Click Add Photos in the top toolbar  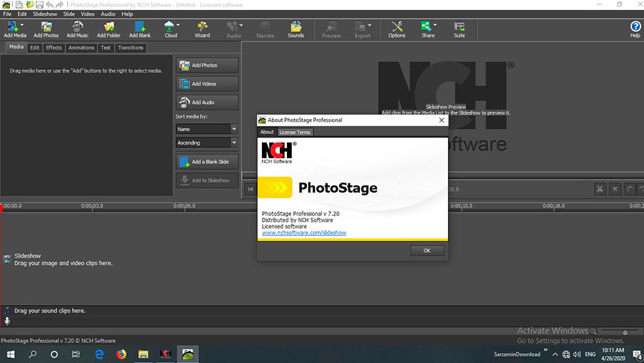46,29
